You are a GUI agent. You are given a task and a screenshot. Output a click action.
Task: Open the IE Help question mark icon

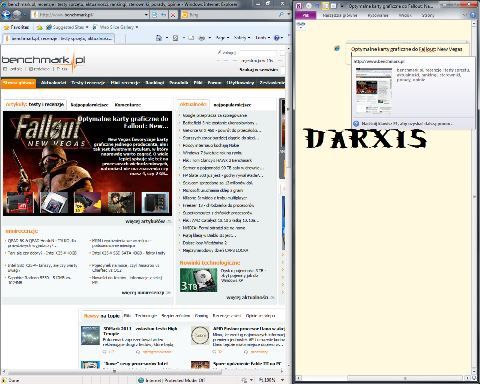point(276,38)
